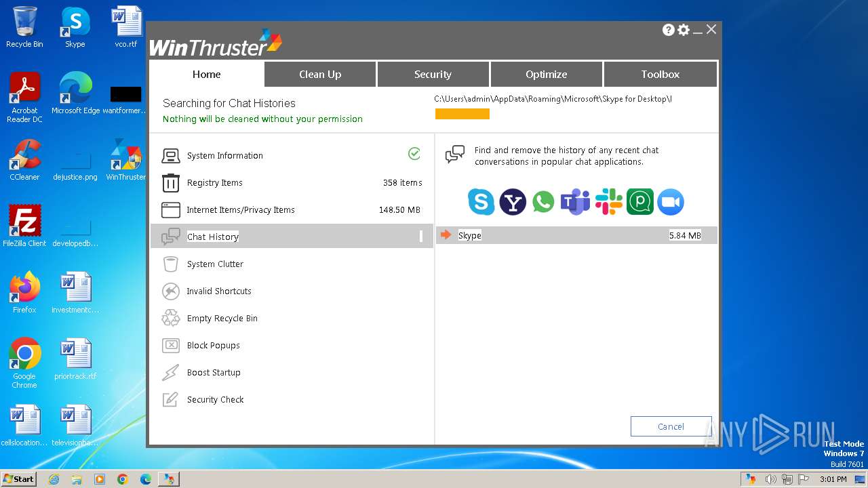The width and height of the screenshot is (868, 488).
Task: Open the Clean Up tab
Action: [320, 75]
